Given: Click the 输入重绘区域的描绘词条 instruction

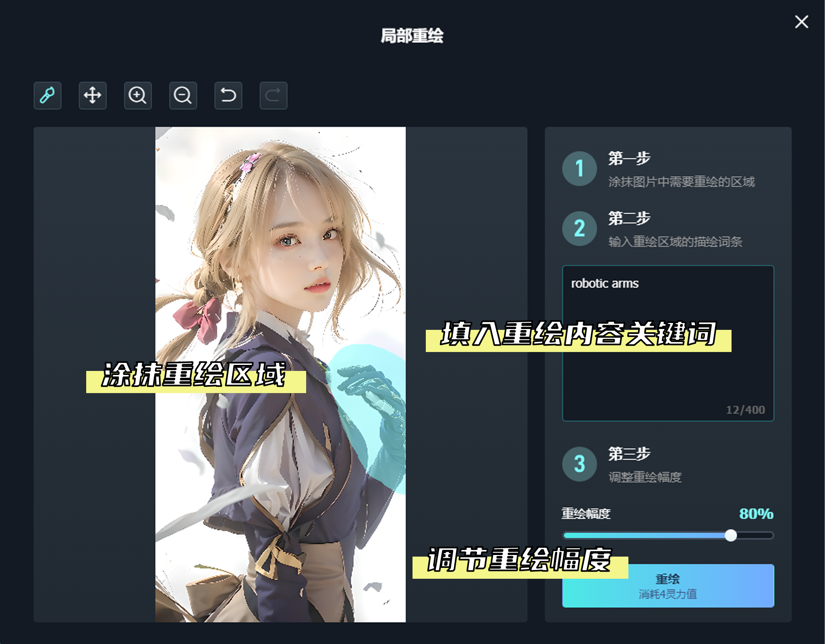Looking at the screenshot, I should pos(676,242).
